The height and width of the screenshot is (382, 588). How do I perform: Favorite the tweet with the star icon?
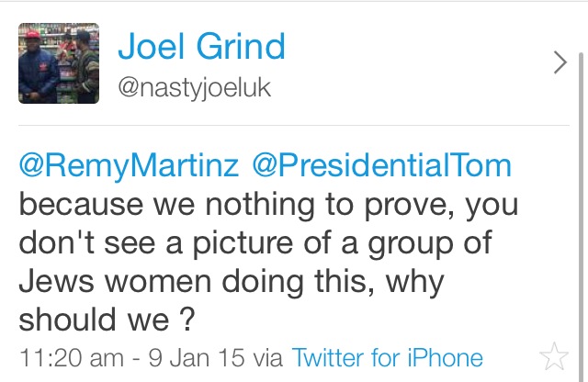tap(554, 355)
